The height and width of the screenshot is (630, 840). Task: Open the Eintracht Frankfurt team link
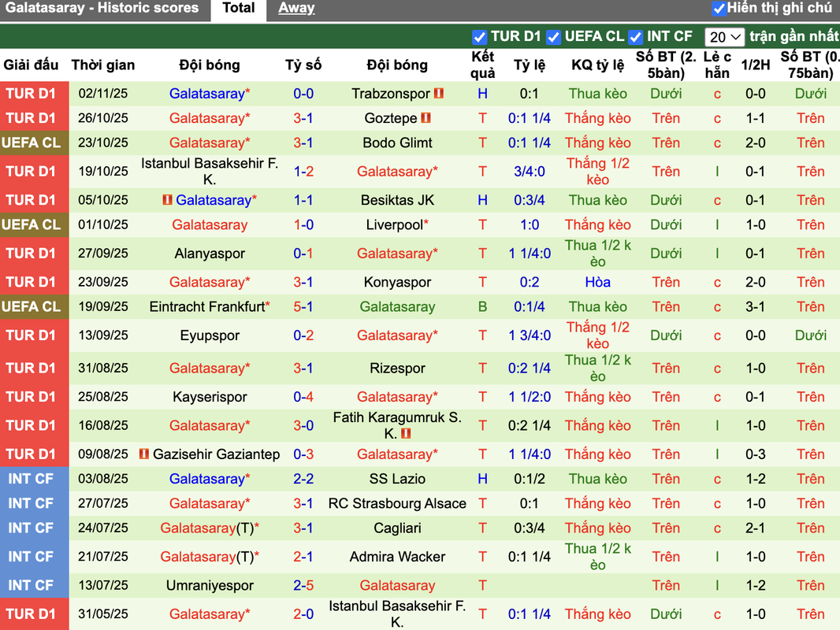tap(207, 306)
